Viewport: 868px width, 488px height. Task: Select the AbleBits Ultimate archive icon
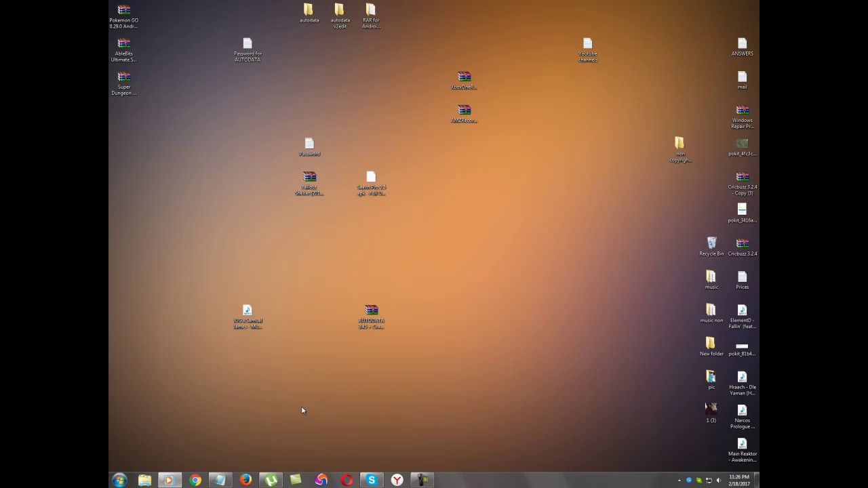(x=124, y=50)
